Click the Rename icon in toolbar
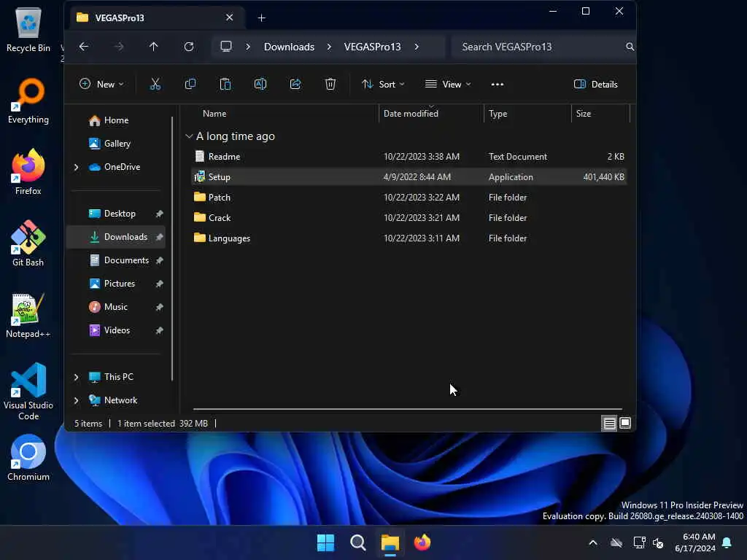 pos(260,85)
